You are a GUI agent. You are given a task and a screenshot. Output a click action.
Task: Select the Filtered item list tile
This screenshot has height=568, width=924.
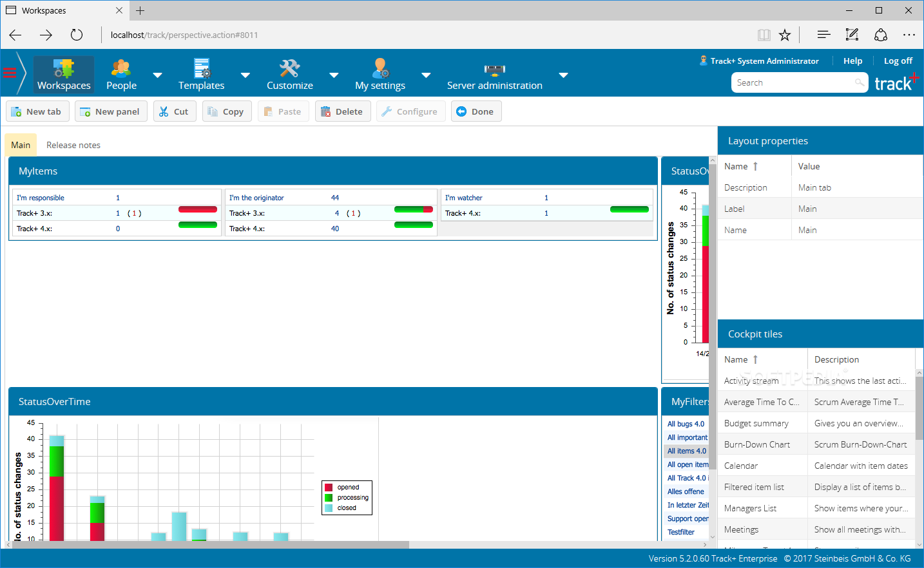point(816,487)
